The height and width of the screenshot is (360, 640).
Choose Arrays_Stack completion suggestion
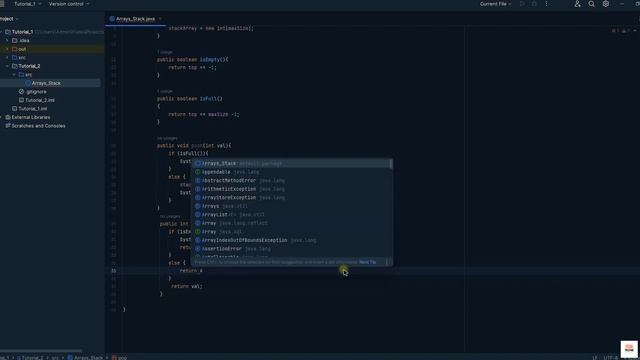(x=291, y=163)
